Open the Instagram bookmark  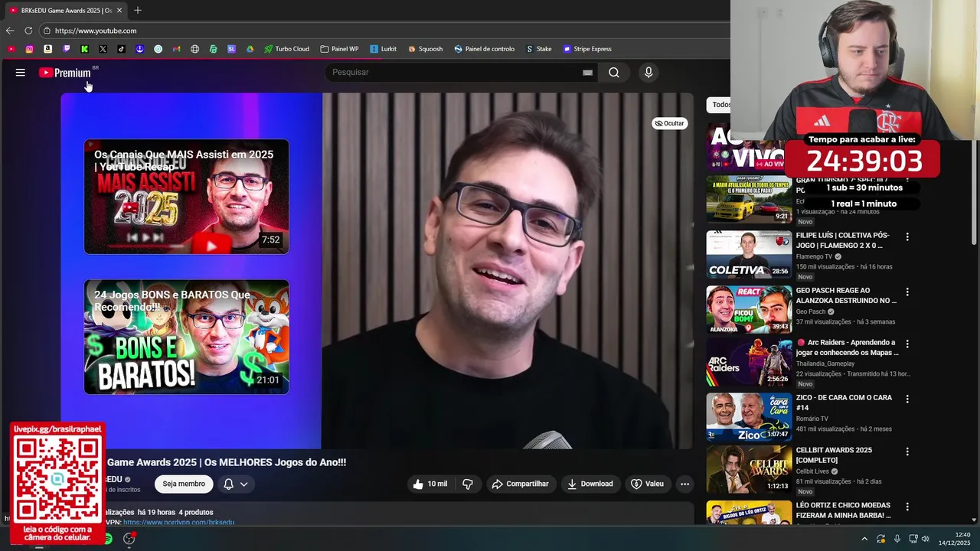(29, 49)
